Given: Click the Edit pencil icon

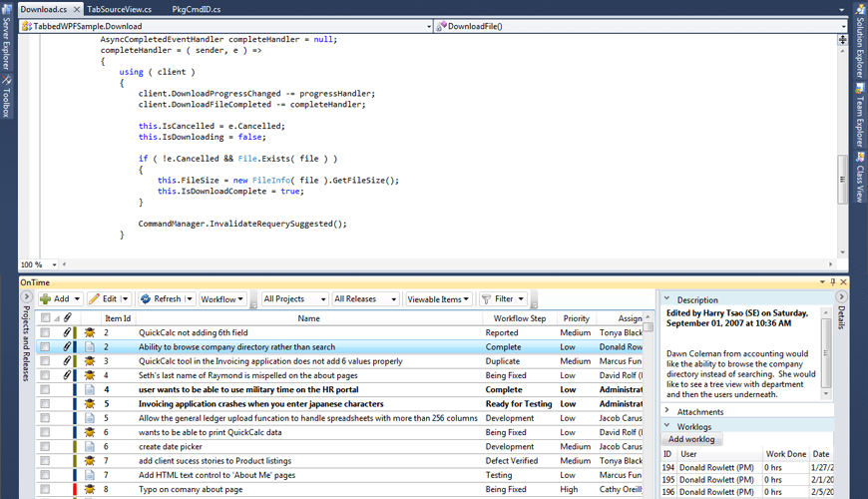Looking at the screenshot, I should [95, 298].
